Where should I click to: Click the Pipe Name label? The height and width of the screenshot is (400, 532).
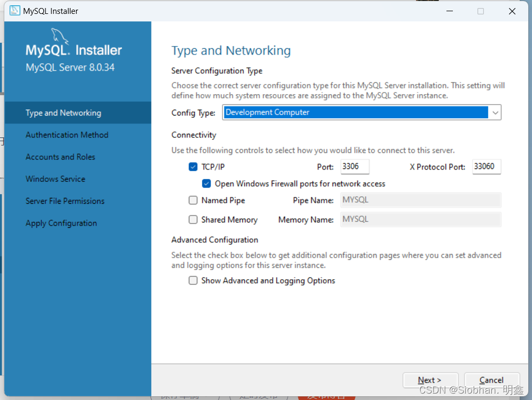pos(313,201)
